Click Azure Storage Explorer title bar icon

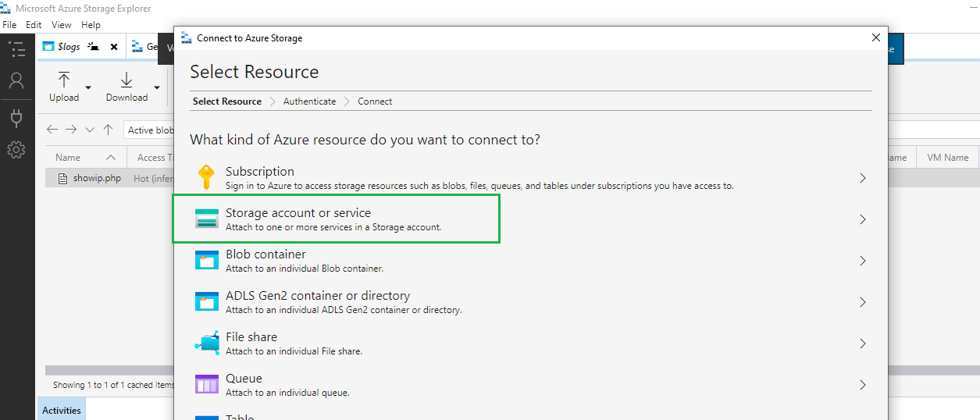tap(6, 8)
